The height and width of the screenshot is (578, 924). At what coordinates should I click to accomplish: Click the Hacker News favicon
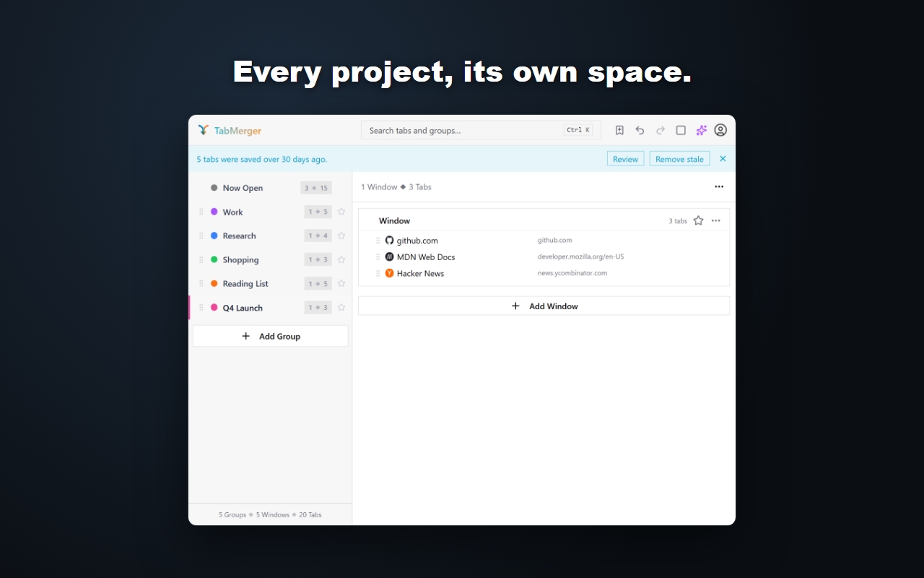[x=390, y=274]
